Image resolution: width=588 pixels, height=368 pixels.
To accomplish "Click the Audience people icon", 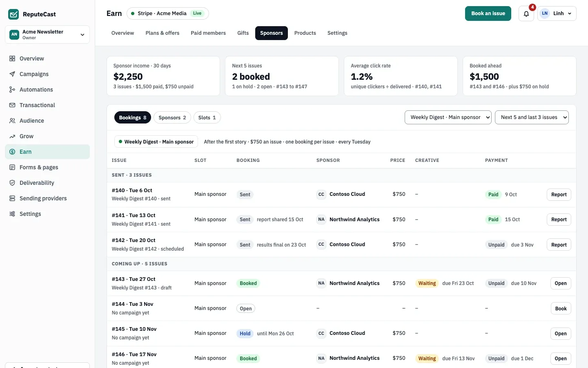I will pos(12,121).
